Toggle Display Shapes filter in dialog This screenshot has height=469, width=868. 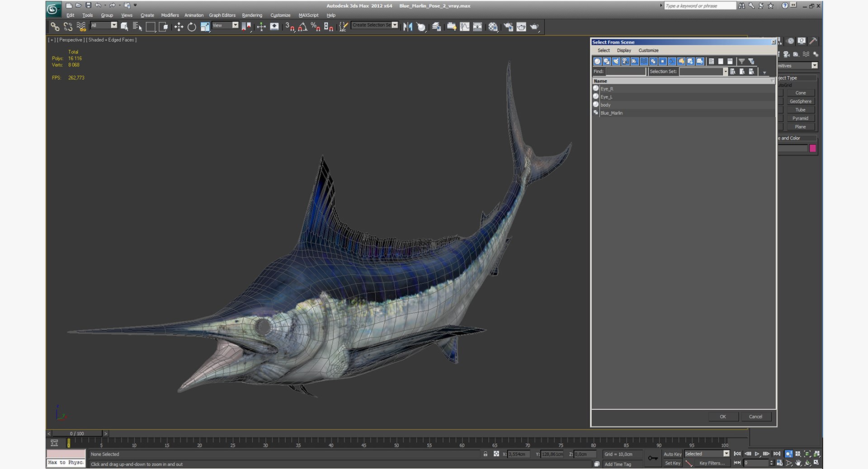(x=607, y=61)
